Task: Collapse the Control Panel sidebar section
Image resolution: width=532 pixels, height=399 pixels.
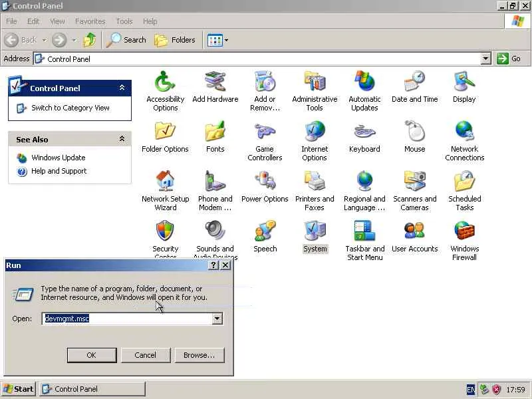Action: 122,88
